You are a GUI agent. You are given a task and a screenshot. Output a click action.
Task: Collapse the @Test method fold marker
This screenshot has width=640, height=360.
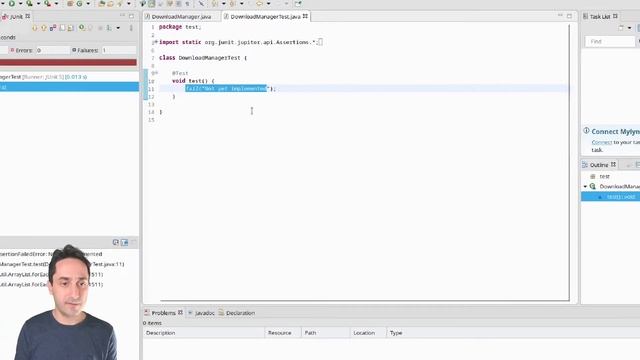coord(156,73)
